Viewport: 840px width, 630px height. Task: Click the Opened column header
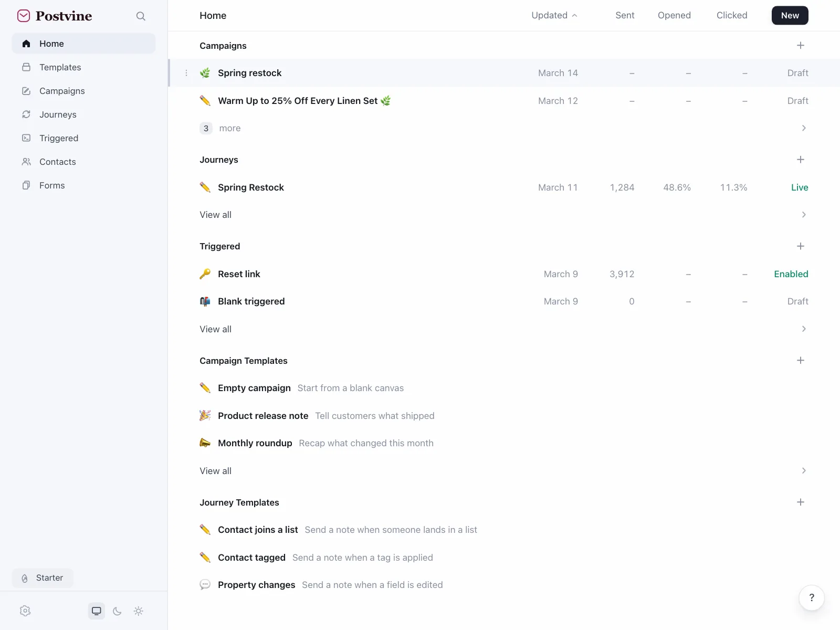(x=674, y=15)
